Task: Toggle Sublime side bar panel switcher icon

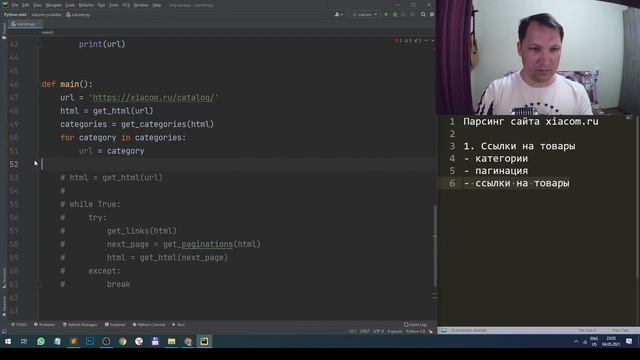Action: click(x=444, y=330)
